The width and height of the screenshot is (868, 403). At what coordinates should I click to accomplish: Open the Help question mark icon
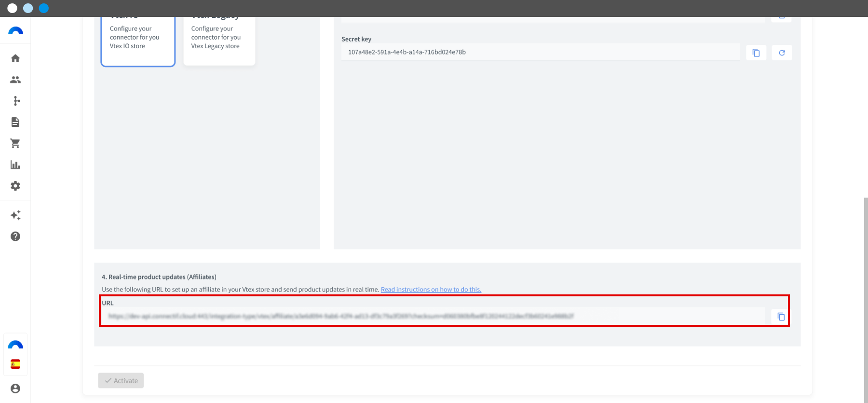coord(15,236)
